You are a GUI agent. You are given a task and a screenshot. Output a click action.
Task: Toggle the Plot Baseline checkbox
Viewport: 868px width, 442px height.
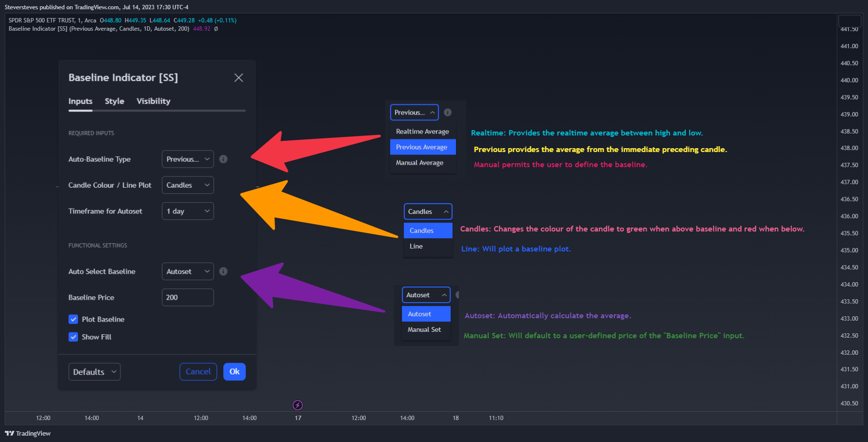pos(73,319)
